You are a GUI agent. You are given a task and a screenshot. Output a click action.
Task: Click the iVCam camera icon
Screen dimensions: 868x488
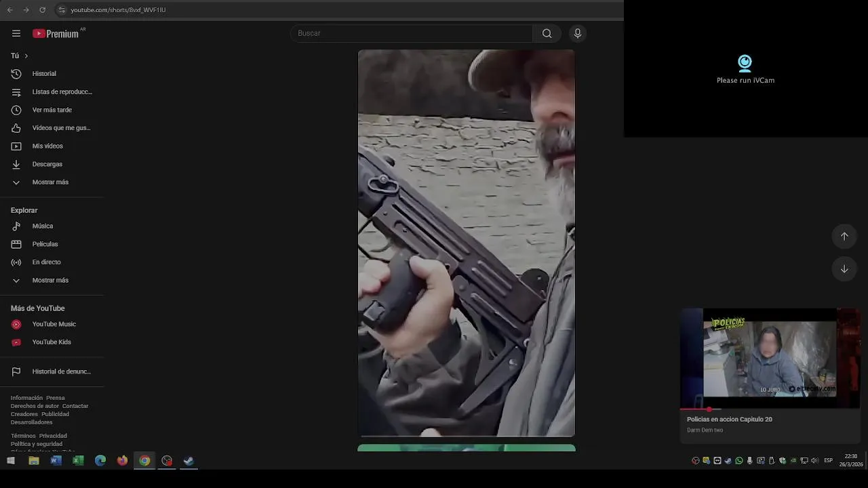tap(745, 63)
